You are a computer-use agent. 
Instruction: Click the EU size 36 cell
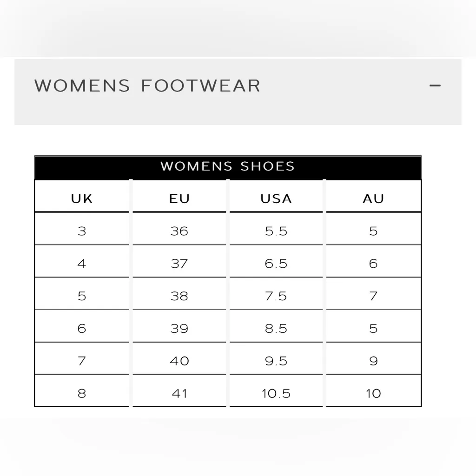(x=179, y=231)
